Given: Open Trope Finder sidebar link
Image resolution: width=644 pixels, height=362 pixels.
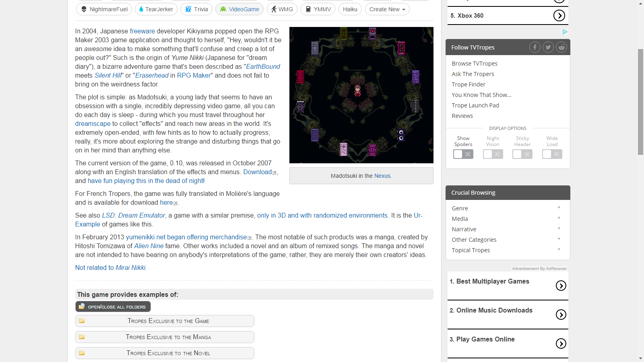Looking at the screenshot, I should pos(469,84).
